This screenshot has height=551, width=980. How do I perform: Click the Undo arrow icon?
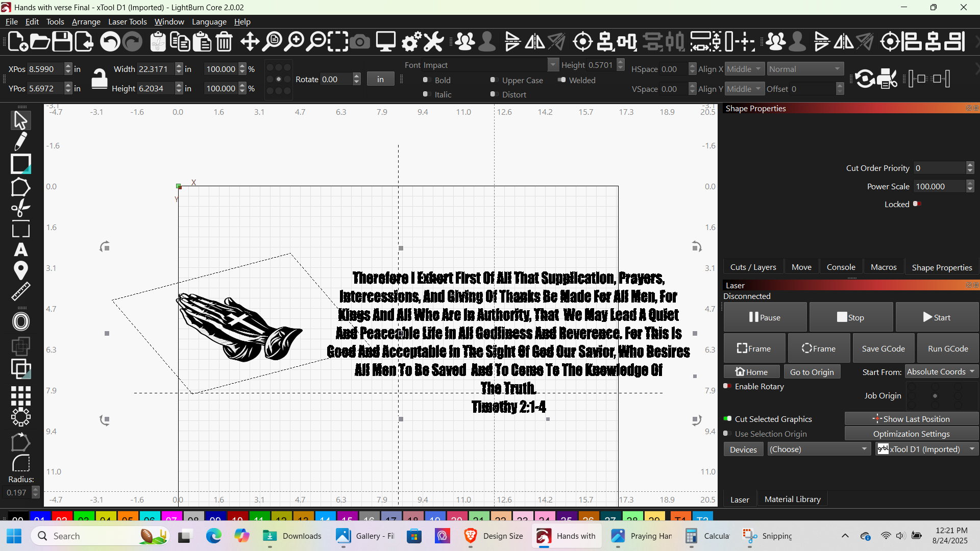tap(109, 42)
